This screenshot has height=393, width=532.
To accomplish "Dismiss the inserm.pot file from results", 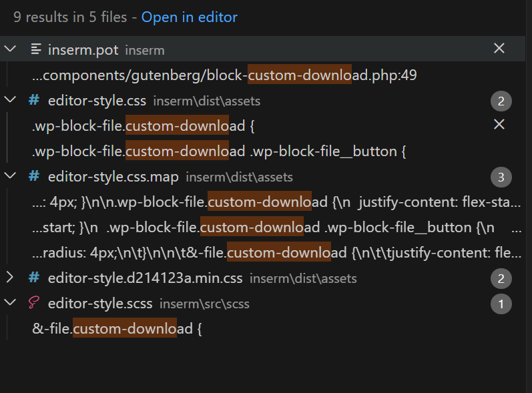I will click(x=499, y=48).
